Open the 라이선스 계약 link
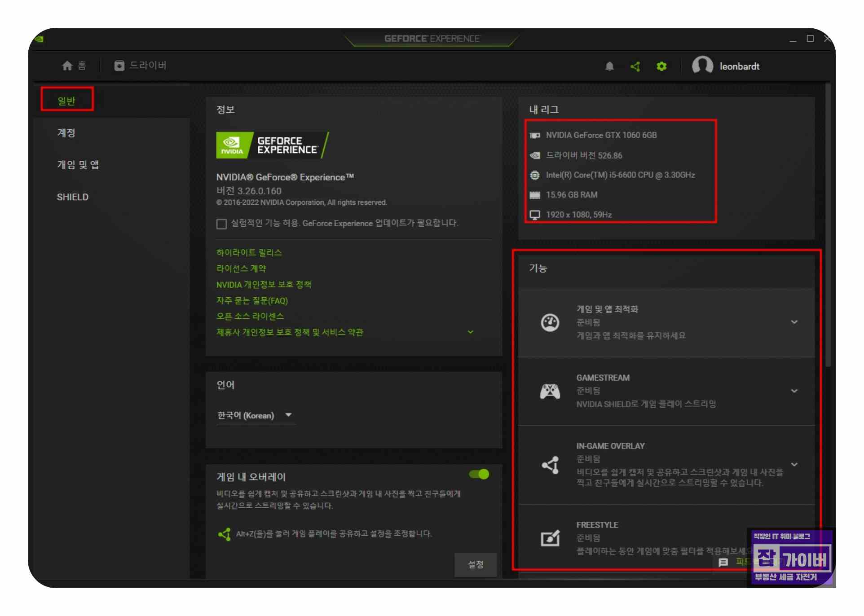This screenshot has height=616, width=864. [x=241, y=268]
